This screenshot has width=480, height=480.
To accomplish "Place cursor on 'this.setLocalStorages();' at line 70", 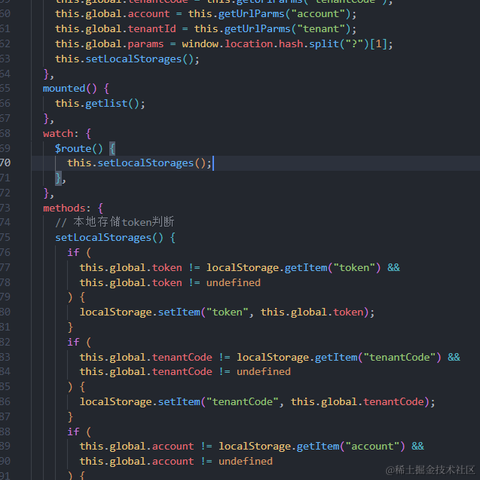I will (139, 163).
